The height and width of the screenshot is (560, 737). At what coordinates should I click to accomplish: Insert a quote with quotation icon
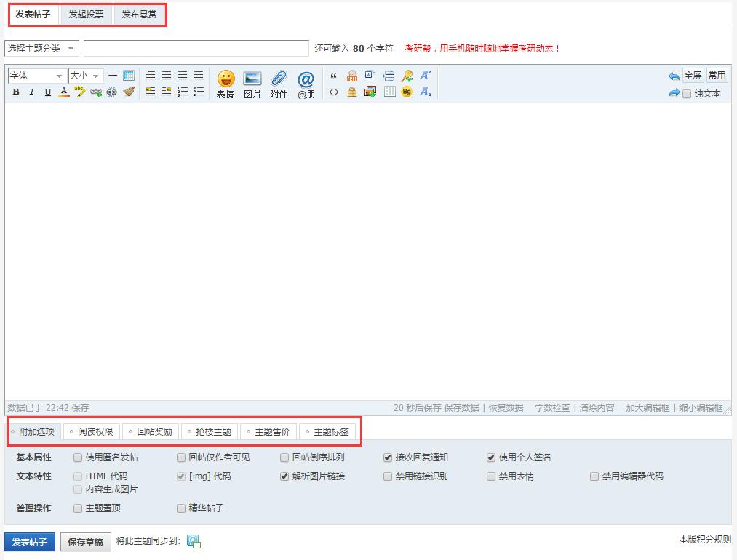pyautogui.click(x=334, y=76)
